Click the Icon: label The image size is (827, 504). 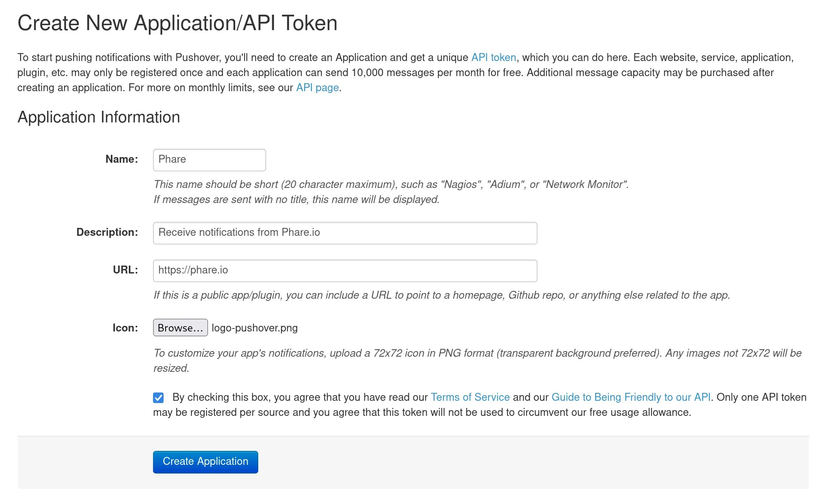tap(125, 328)
